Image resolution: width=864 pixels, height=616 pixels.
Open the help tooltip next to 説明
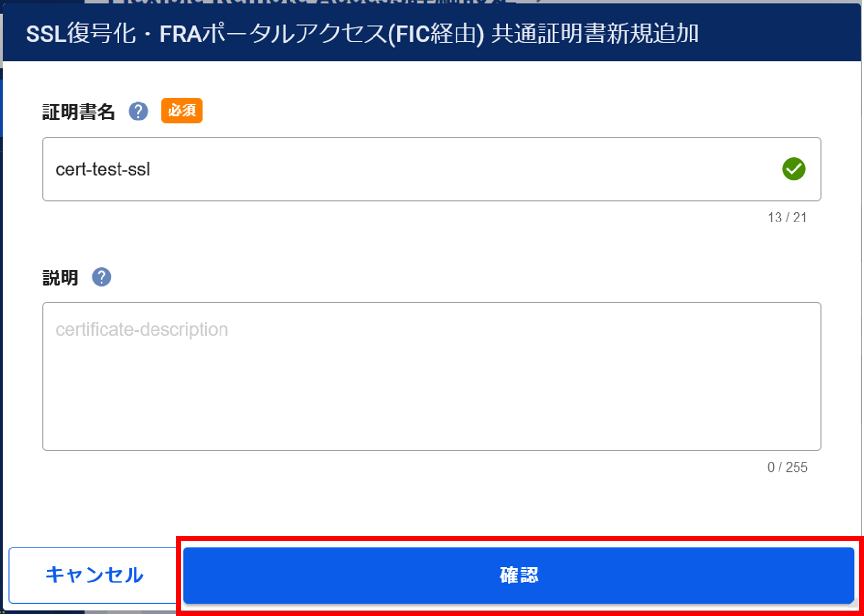[102, 277]
